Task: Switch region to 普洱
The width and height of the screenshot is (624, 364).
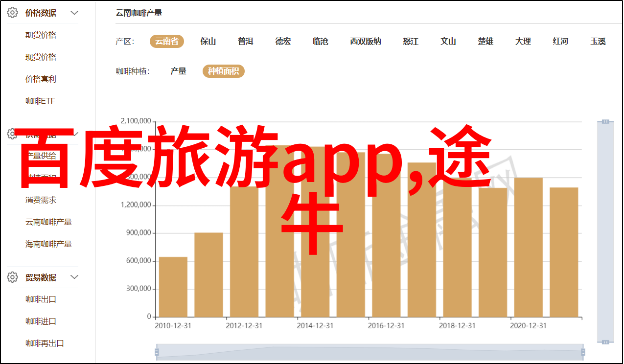Action: pos(246,42)
